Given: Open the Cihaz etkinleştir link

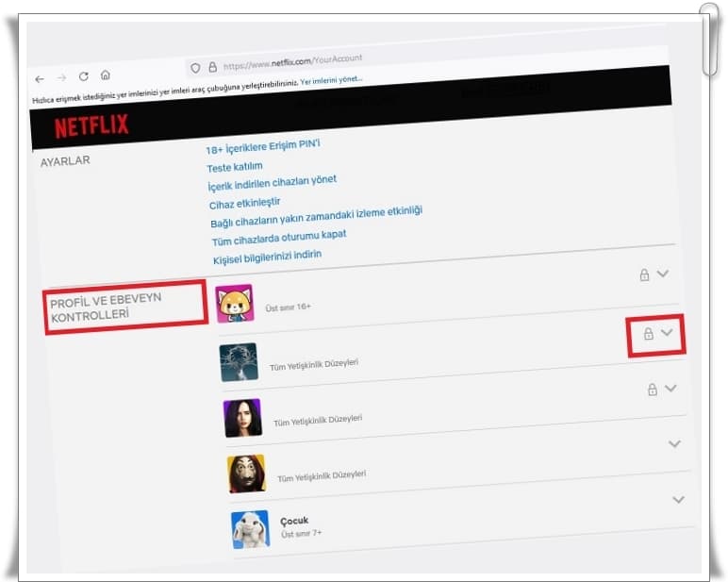Looking at the screenshot, I should click(244, 204).
